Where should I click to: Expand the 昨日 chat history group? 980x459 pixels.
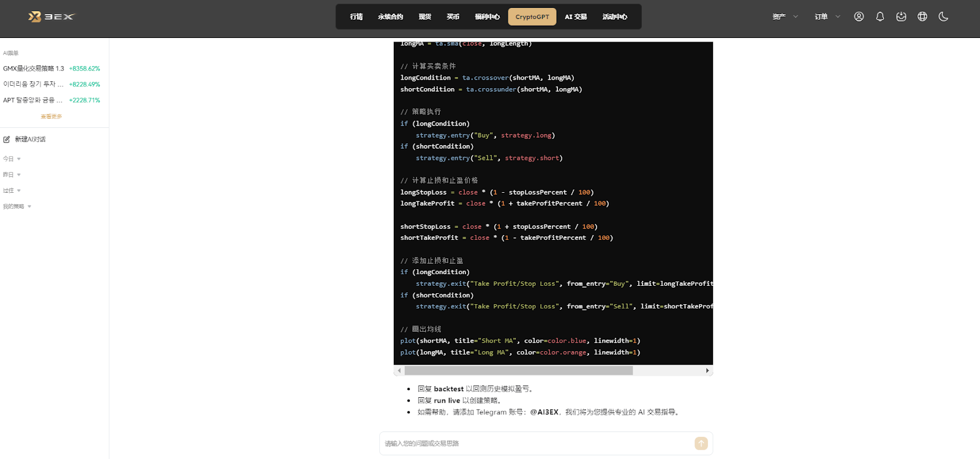pos(12,175)
